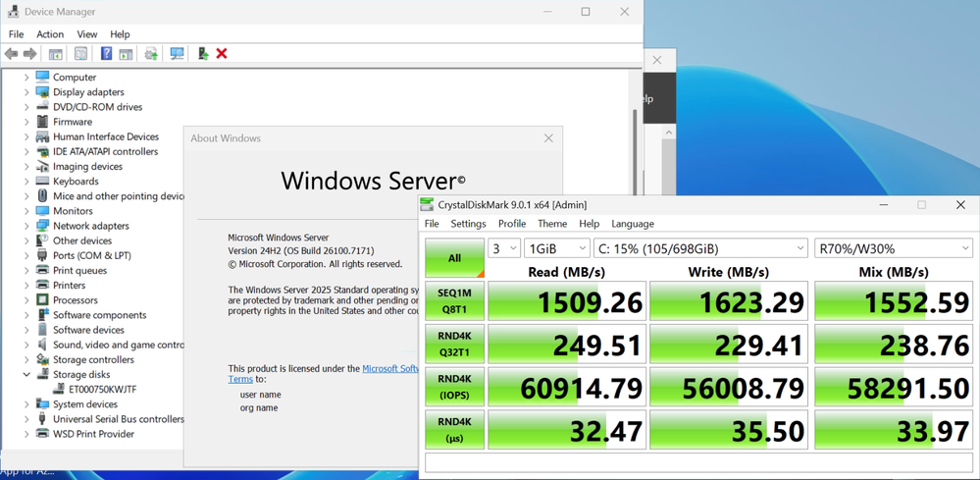
Task: Expand IDE ATA/ATAPI controllers node
Action: 26,152
